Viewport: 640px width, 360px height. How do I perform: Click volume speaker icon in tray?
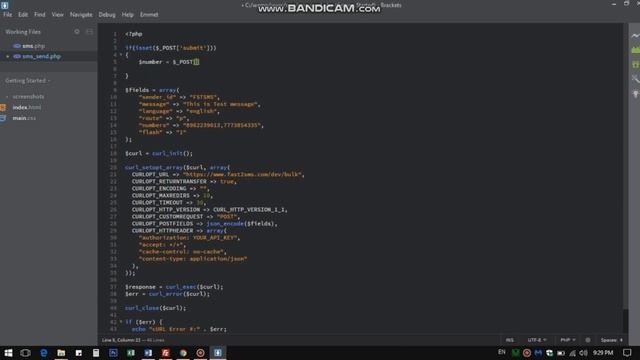(x=584, y=353)
